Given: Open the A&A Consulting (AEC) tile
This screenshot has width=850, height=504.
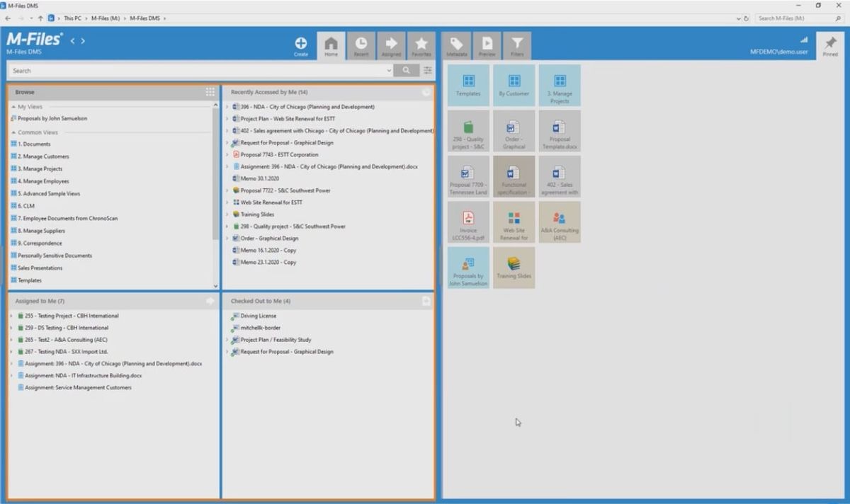Looking at the screenshot, I should 560,222.
